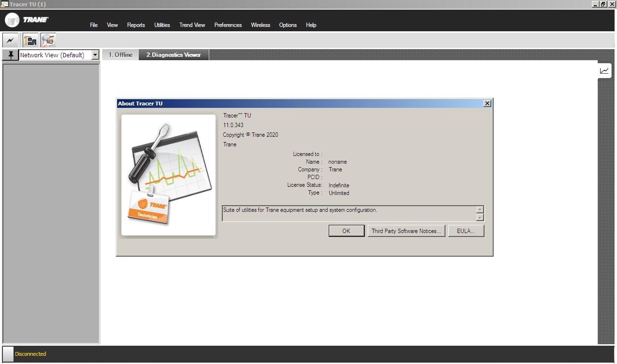This screenshot has width=617, height=364.
Task: Open Third Party Software Notices
Action: click(406, 231)
